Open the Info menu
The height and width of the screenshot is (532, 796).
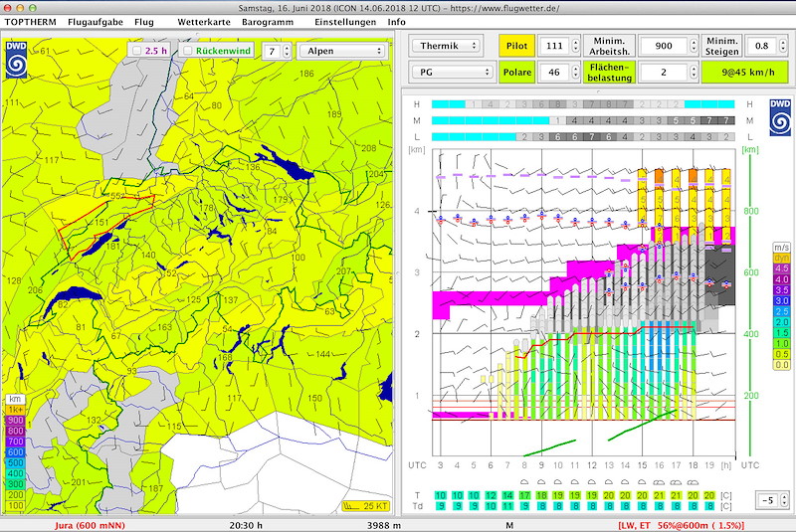tap(396, 22)
